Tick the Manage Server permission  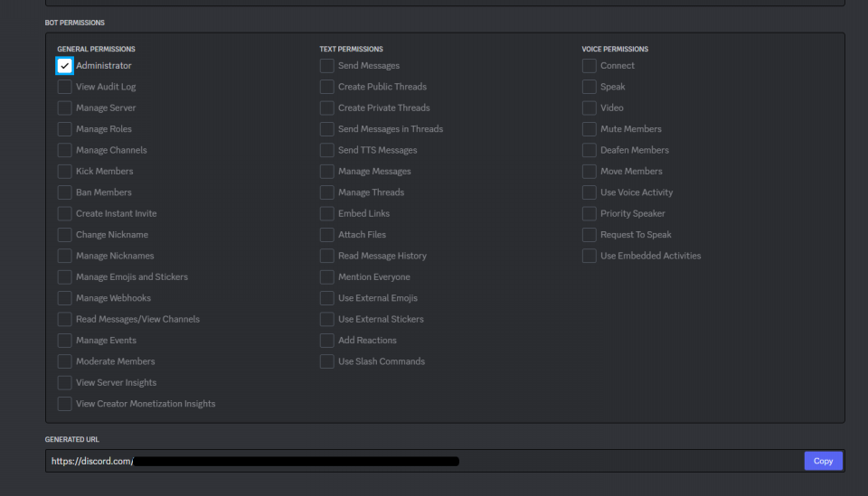[x=64, y=108]
